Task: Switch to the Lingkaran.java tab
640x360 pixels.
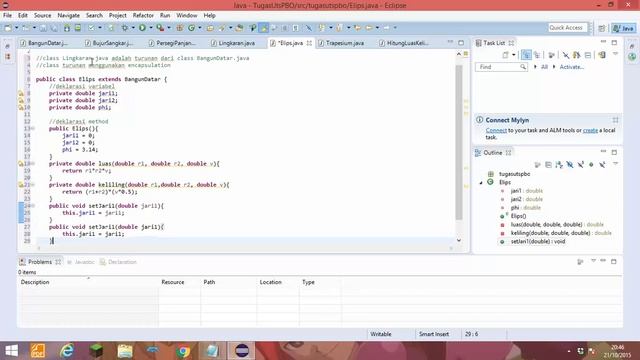Action: click(x=233, y=43)
